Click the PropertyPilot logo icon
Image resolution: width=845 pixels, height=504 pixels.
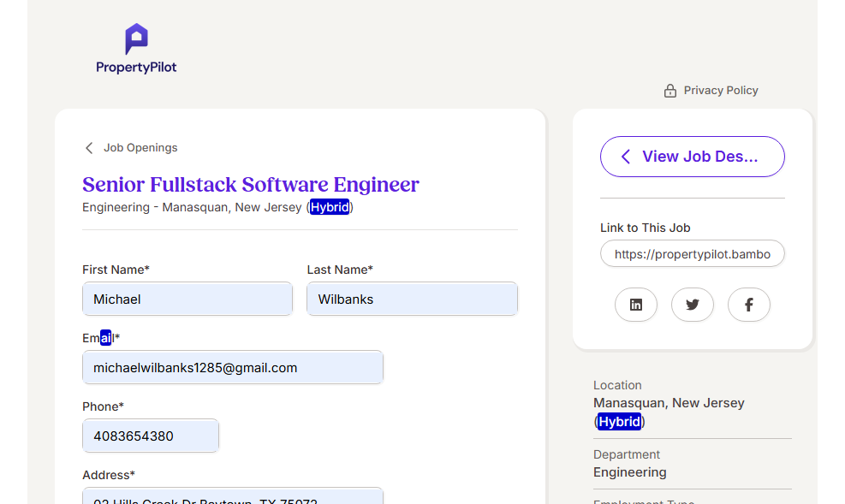pos(136,39)
